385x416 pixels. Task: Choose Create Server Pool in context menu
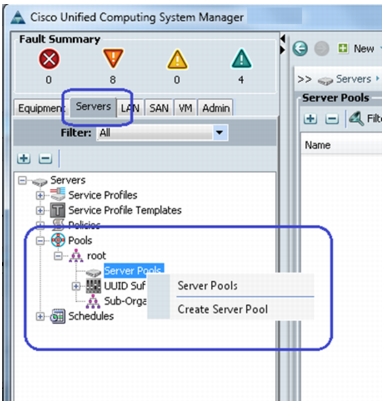[223, 309]
